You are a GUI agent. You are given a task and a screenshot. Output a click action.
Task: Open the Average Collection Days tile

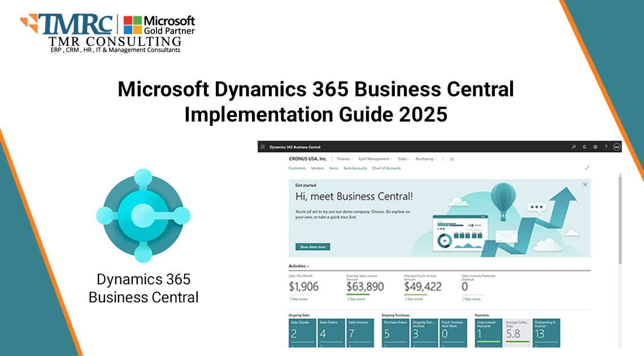point(517,333)
